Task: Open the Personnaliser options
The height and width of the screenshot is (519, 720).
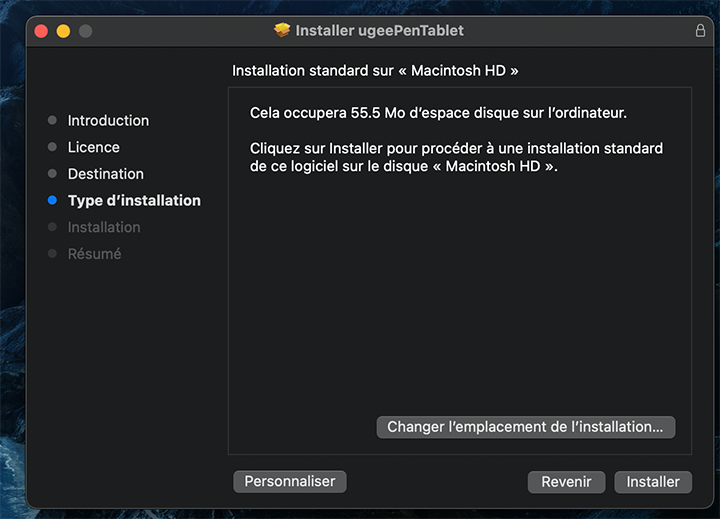Action: tap(290, 481)
